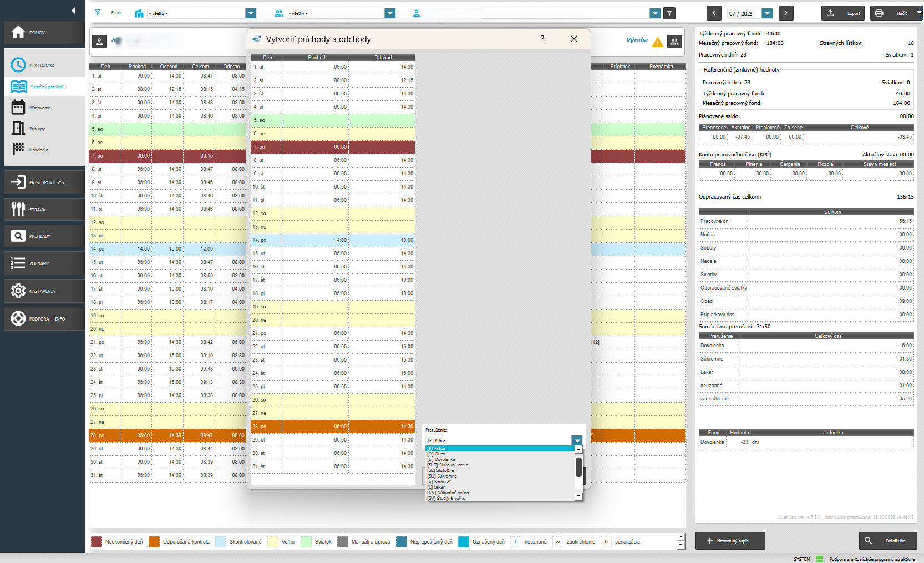Image resolution: width=924 pixels, height=563 pixels.
Task: Click the Prístupy door icon
Action: tap(18, 129)
